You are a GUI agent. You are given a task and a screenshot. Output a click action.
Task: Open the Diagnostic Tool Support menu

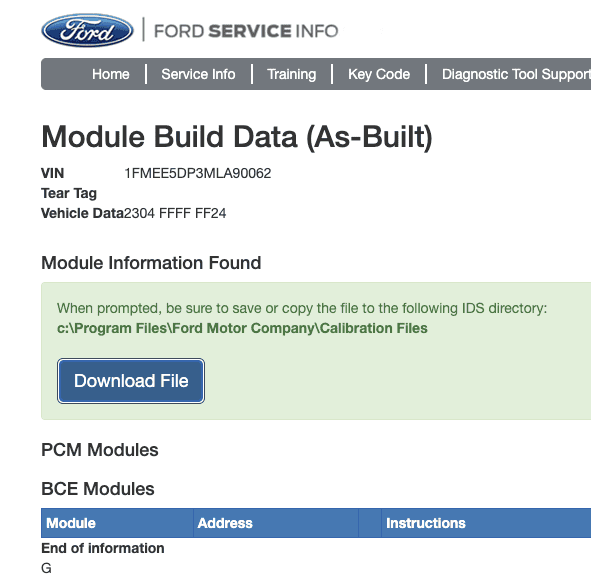tap(516, 74)
